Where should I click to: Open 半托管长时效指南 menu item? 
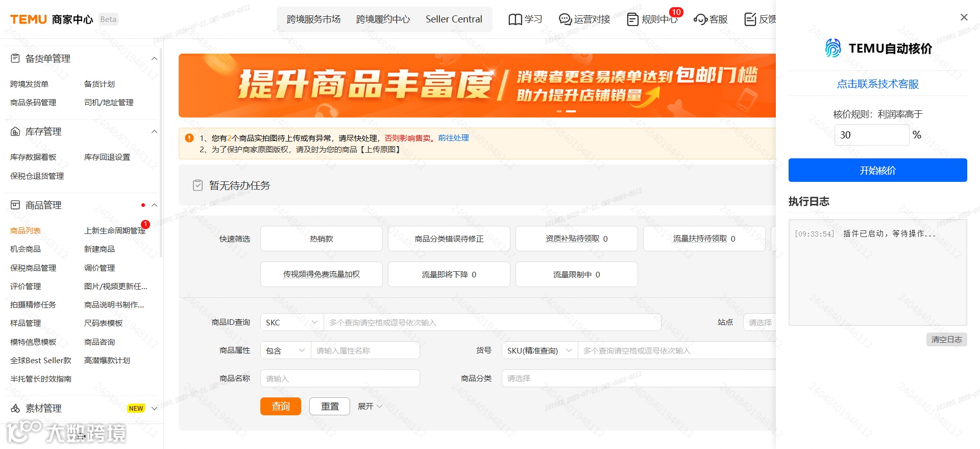click(41, 379)
